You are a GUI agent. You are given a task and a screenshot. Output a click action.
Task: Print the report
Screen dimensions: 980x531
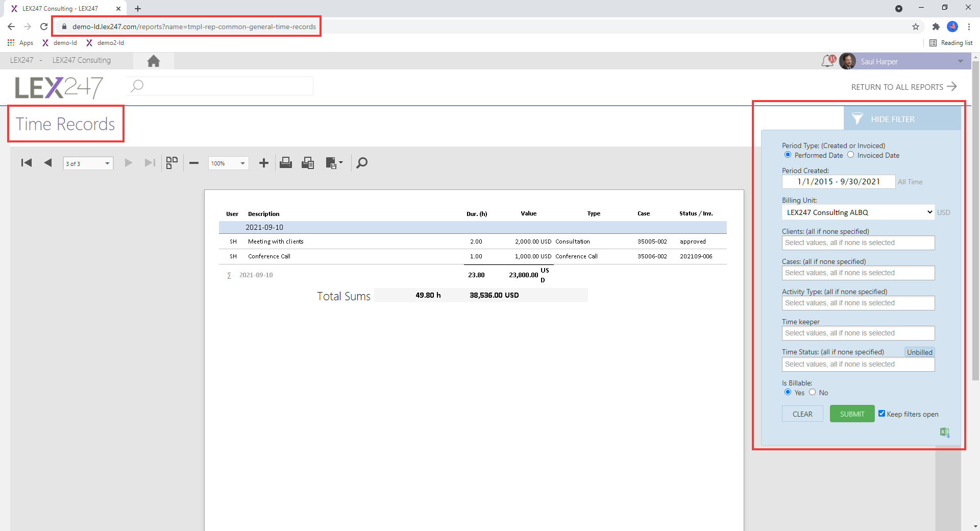click(286, 163)
